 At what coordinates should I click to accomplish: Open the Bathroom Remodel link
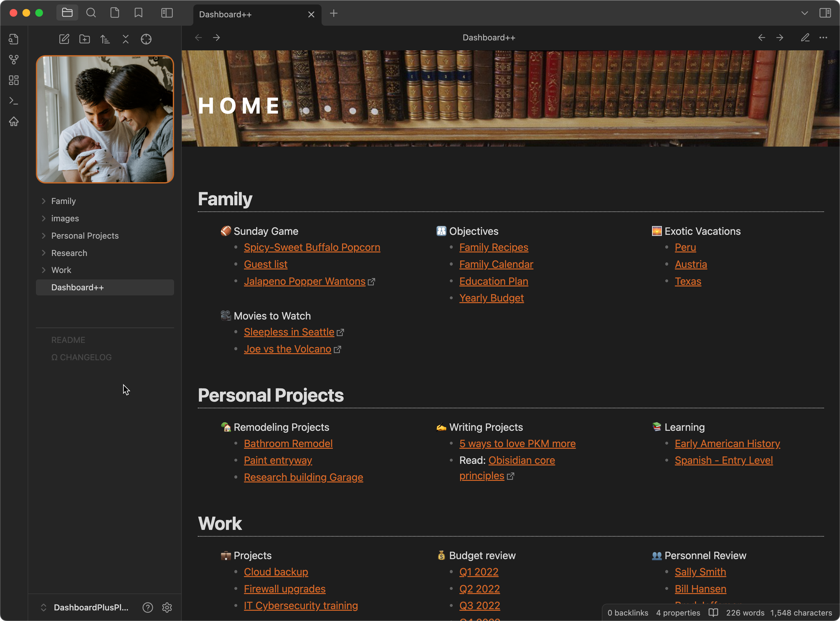click(288, 444)
